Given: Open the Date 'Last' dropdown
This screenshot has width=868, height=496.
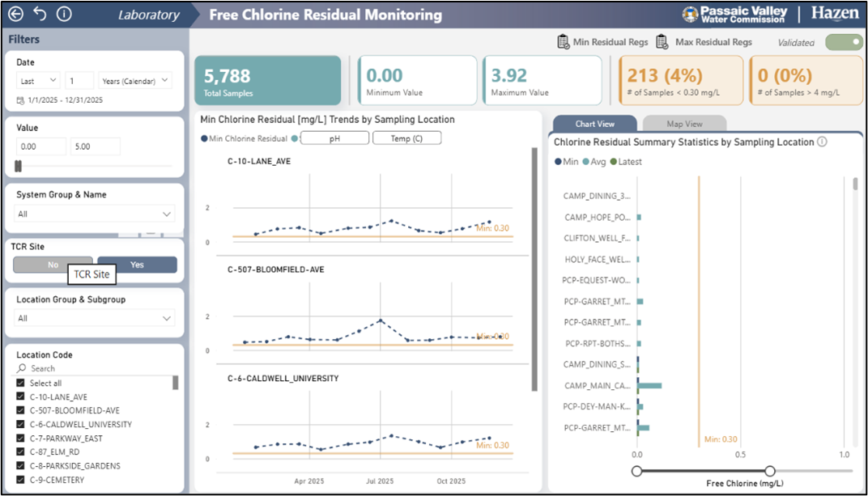Looking at the screenshot, I should [x=38, y=81].
